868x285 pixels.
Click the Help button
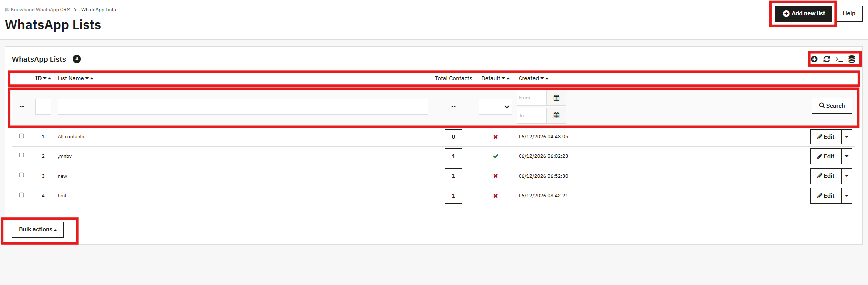(x=849, y=13)
